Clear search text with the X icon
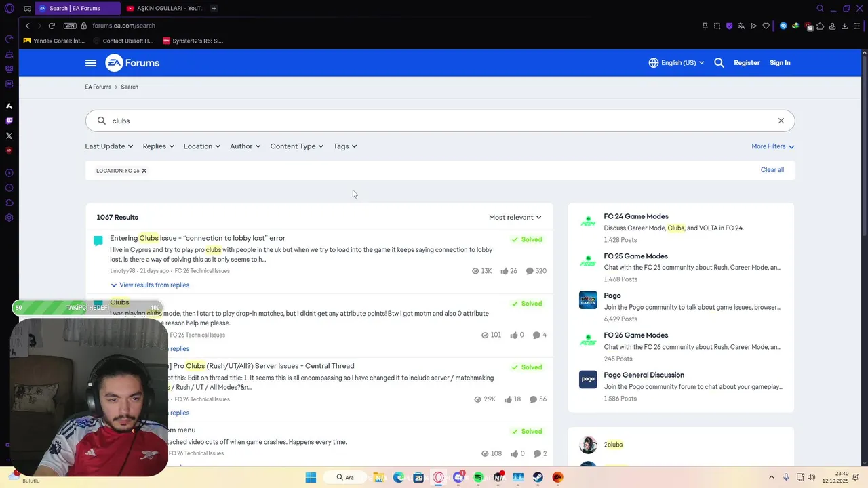Screen dimensions: 868x488 [781, 121]
